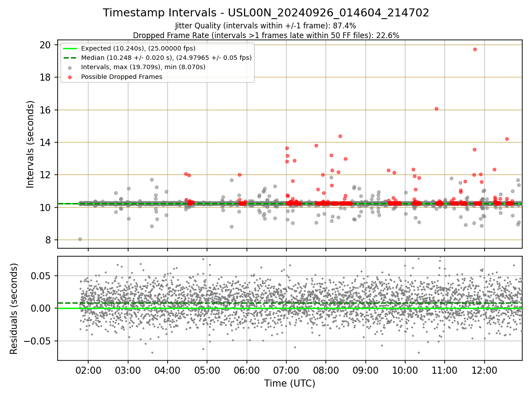Click the '12:00' x-axis tick label

click(484, 370)
